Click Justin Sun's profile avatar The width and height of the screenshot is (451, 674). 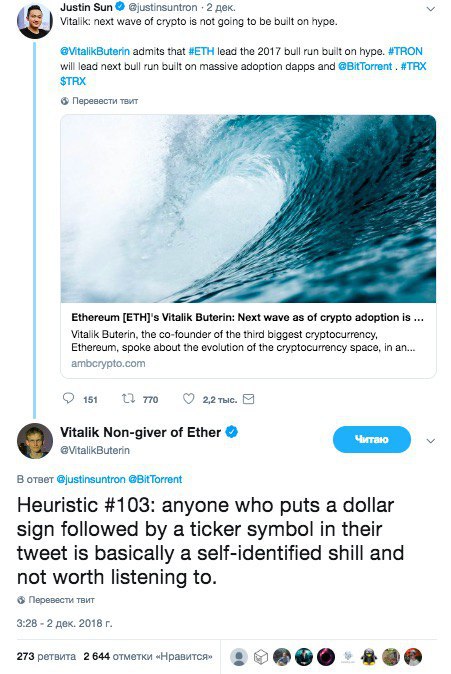tap(34, 21)
